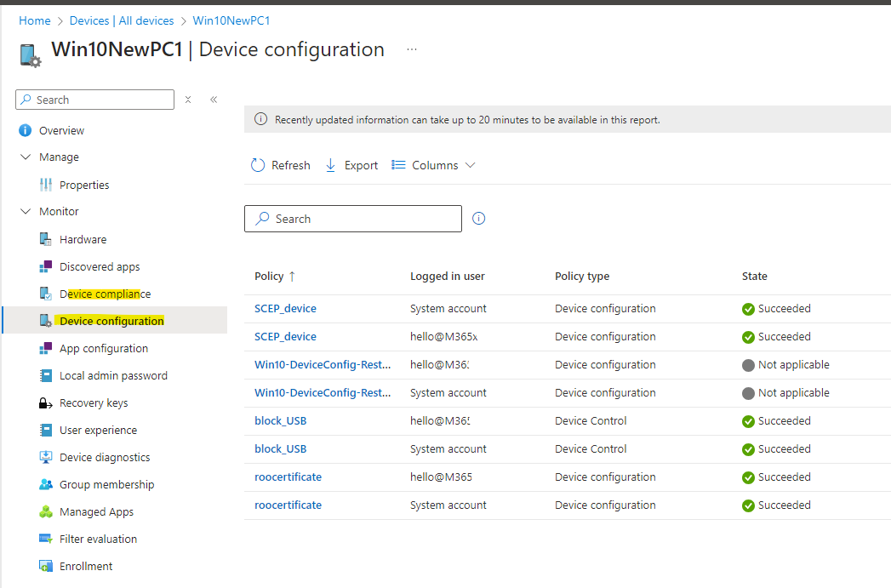Image resolution: width=891 pixels, height=588 pixels.
Task: Click the Filter evaluation icon
Action: pos(46,539)
